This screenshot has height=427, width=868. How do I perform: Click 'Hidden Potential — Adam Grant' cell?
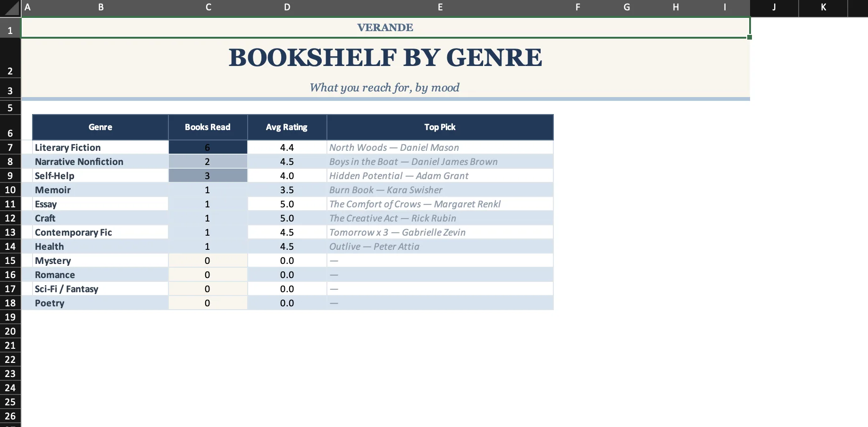click(x=440, y=176)
